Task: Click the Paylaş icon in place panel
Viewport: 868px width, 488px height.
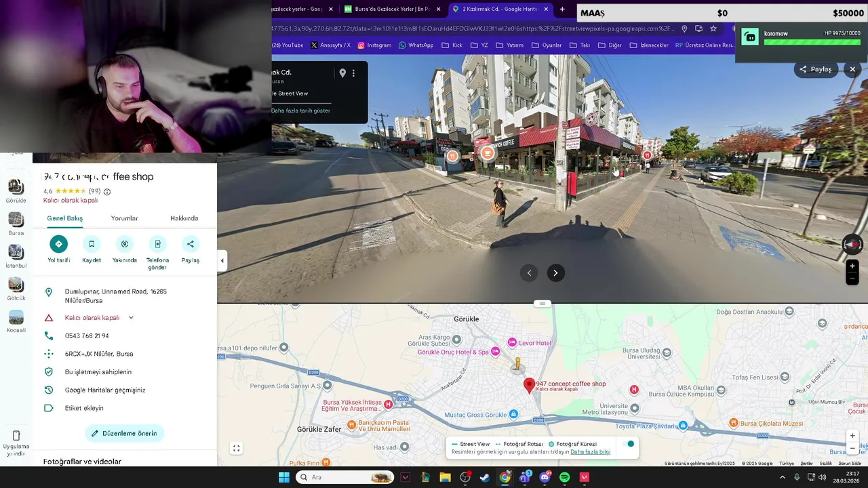Action: 191,244
